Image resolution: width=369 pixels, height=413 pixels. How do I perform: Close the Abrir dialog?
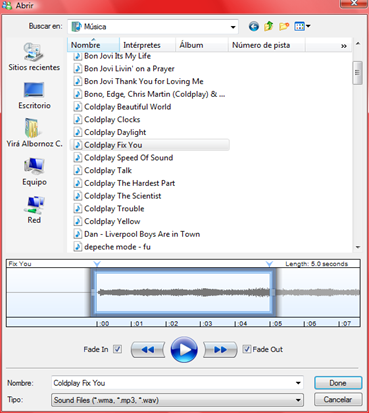coord(354,3)
